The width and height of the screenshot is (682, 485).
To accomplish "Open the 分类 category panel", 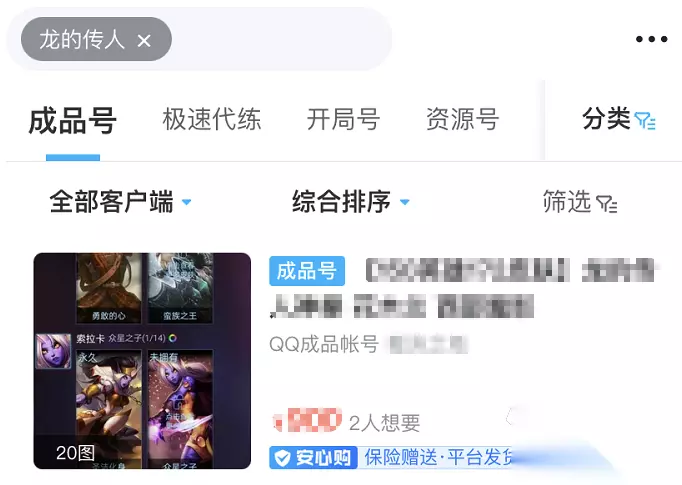I will coord(618,119).
